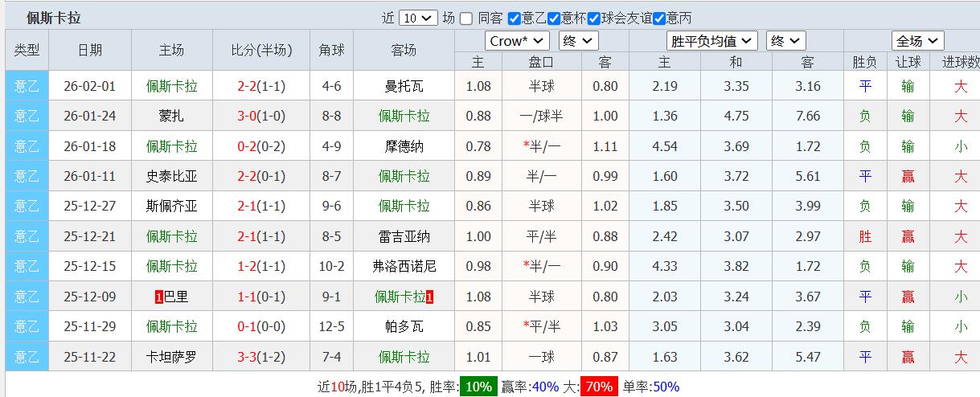
Task: Click odds value 4.54
Action: 665,146
